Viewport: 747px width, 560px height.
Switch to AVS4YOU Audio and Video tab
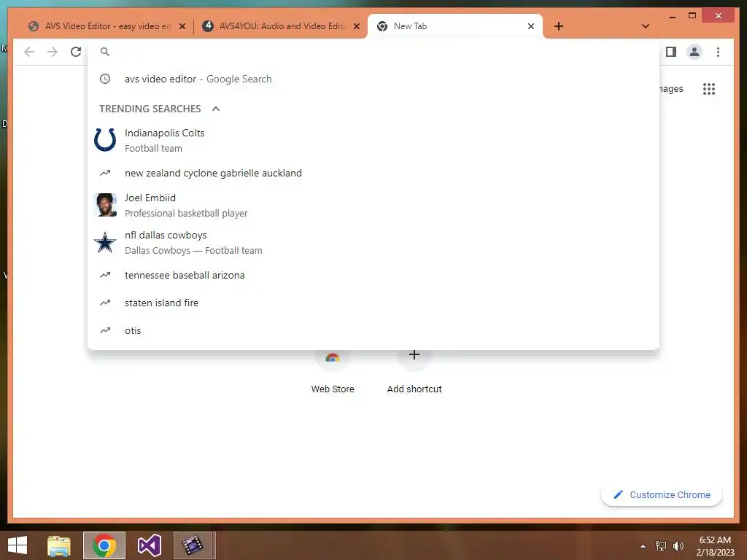point(281,26)
